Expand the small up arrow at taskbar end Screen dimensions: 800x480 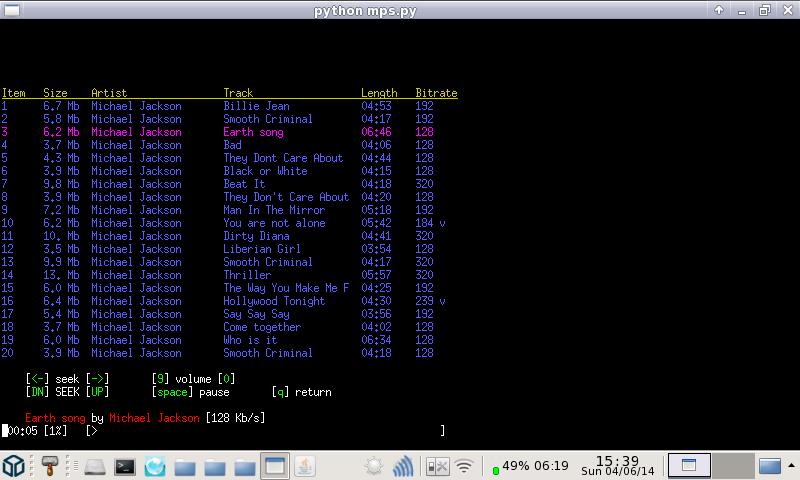click(791, 465)
